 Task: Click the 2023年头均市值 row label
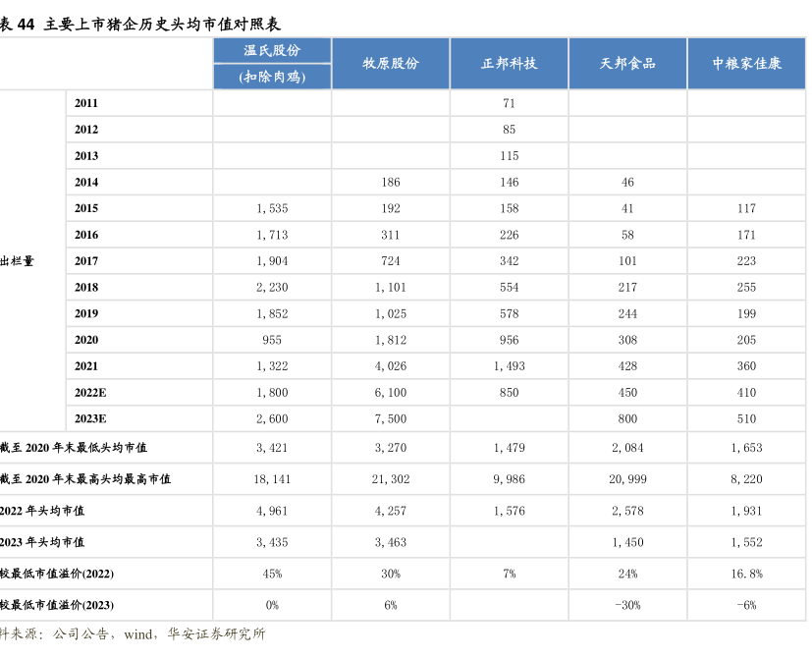[42, 542]
